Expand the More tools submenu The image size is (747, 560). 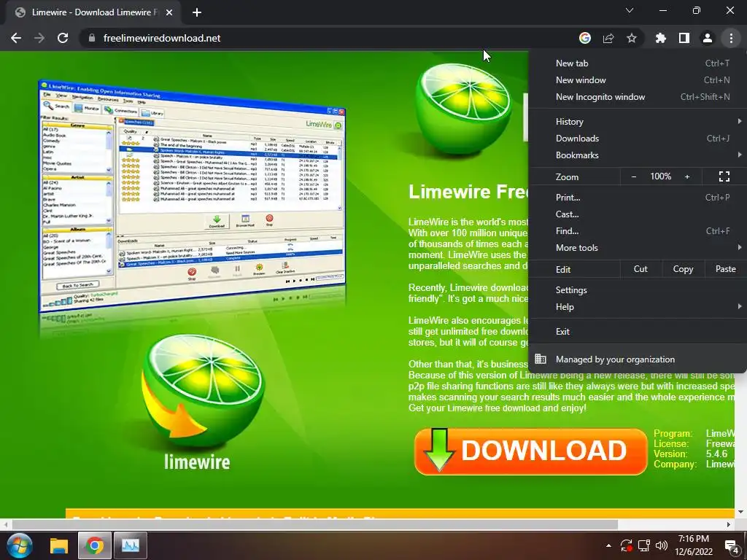pos(638,247)
